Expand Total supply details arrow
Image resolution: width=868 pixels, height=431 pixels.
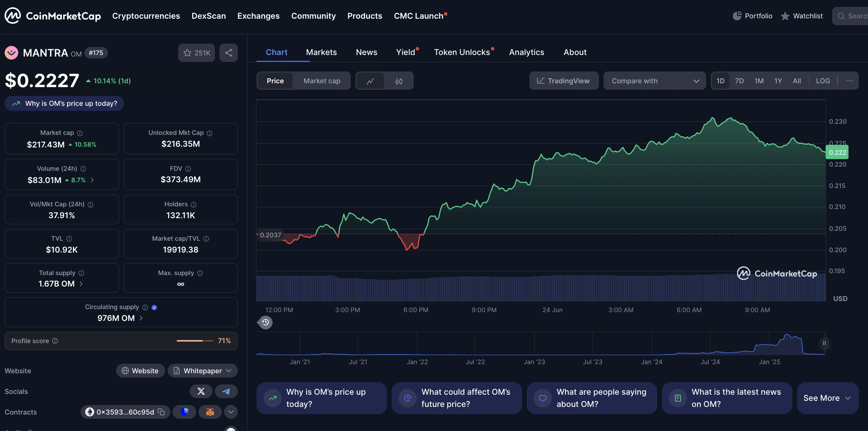click(81, 284)
